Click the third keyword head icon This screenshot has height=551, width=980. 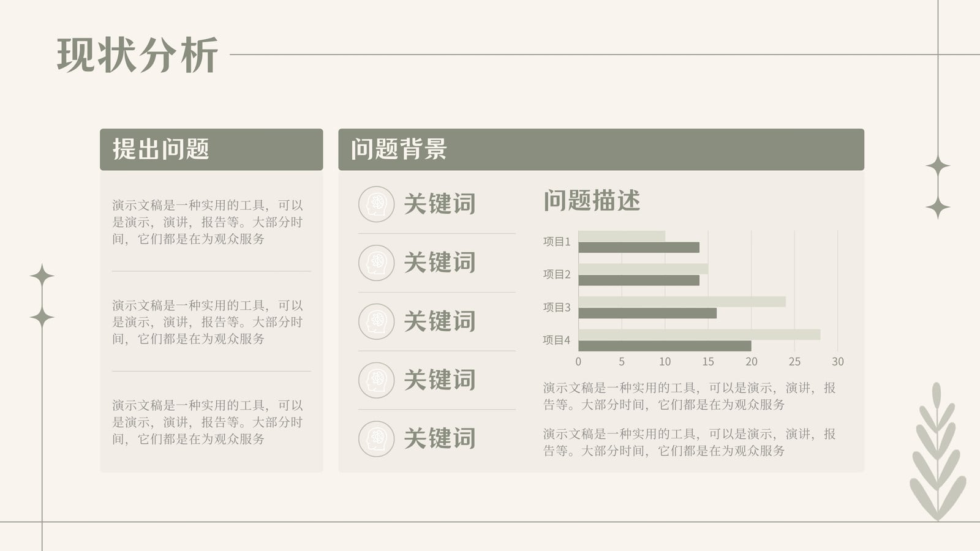[376, 321]
